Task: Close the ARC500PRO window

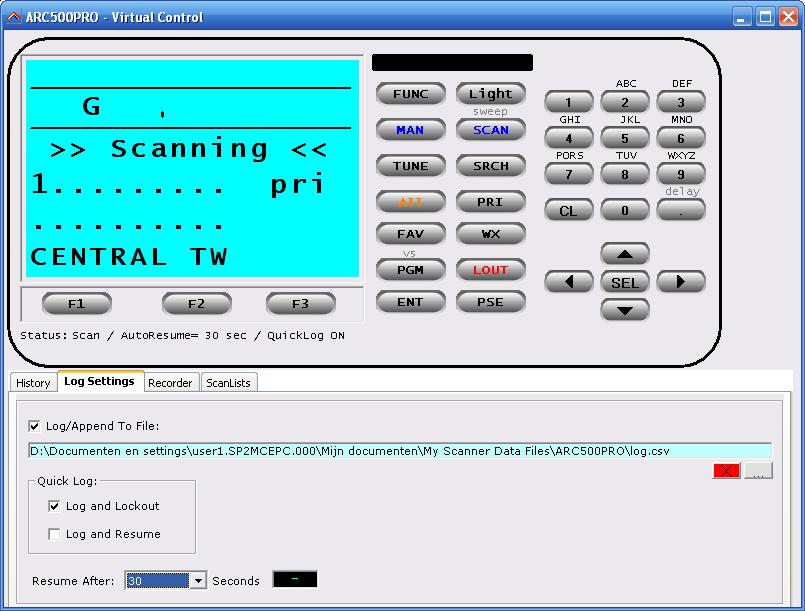Action: tap(788, 17)
